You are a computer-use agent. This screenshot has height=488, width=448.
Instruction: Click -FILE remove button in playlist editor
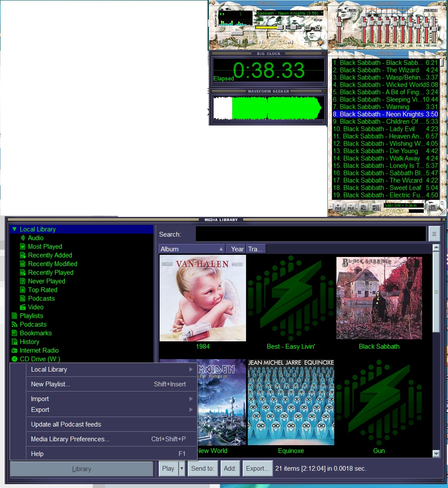(x=351, y=207)
